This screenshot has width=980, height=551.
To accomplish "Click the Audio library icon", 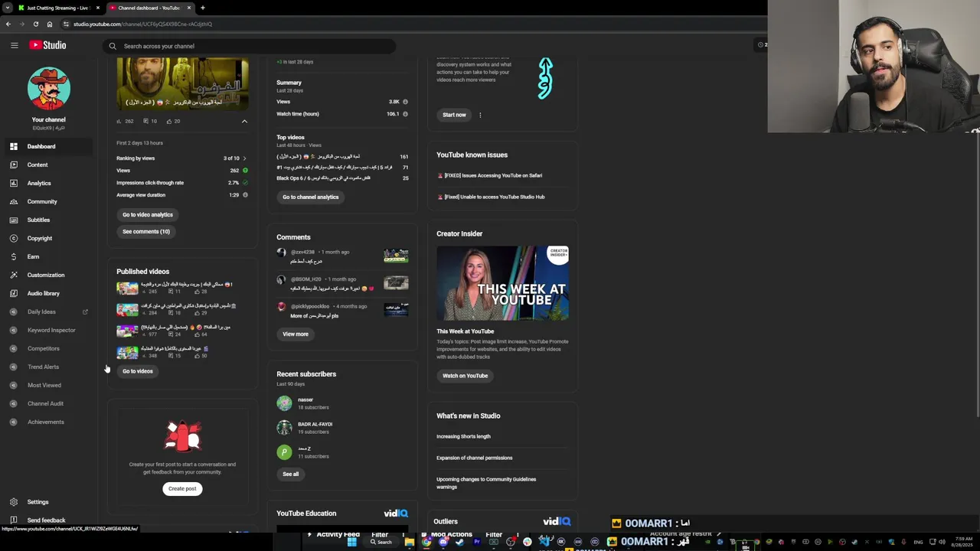I will pos(13,293).
